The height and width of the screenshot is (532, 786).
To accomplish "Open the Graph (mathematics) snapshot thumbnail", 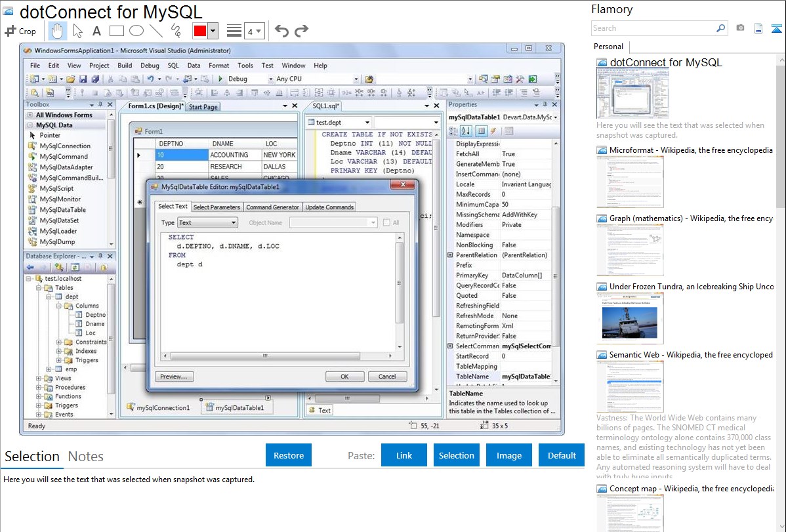I will point(630,250).
